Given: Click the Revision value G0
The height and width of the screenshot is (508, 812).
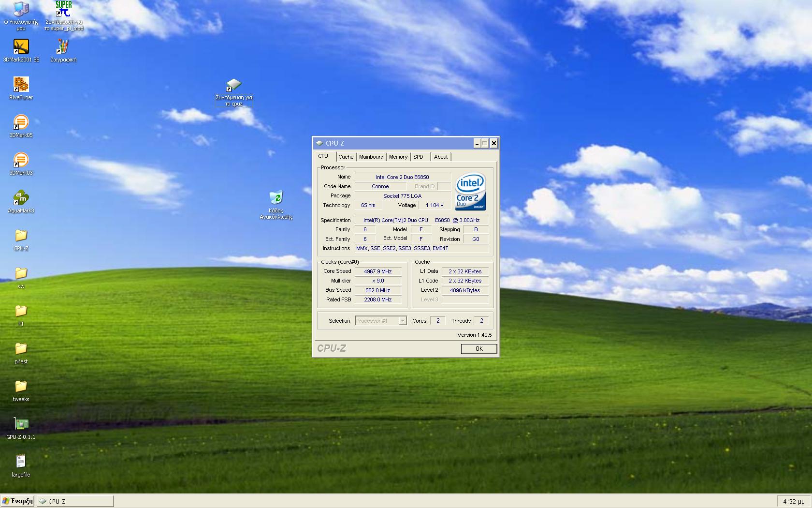Looking at the screenshot, I should 476,239.
